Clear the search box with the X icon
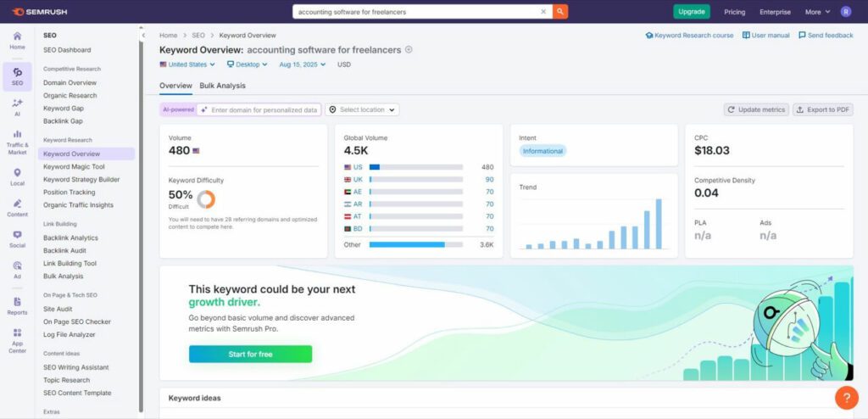868x419 pixels. click(543, 12)
